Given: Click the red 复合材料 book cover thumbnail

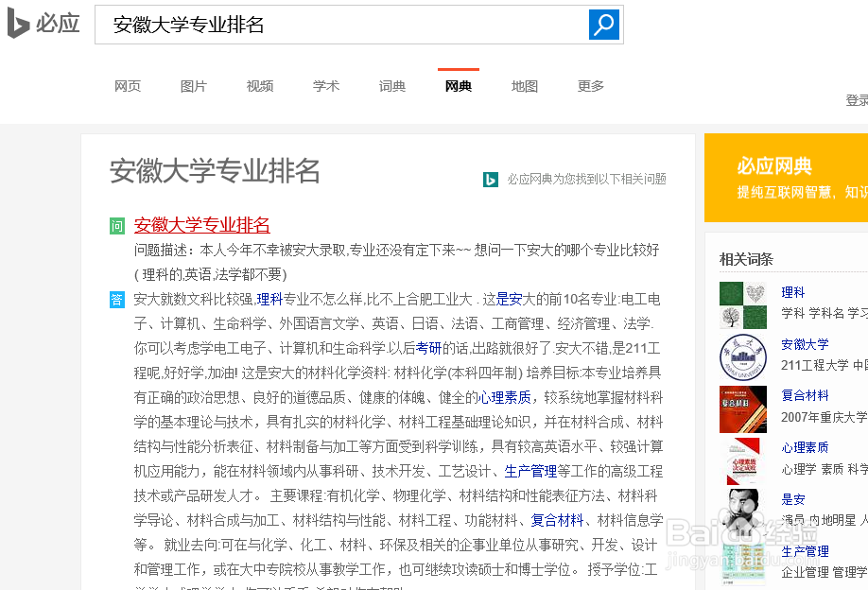Looking at the screenshot, I should pyautogui.click(x=743, y=409).
